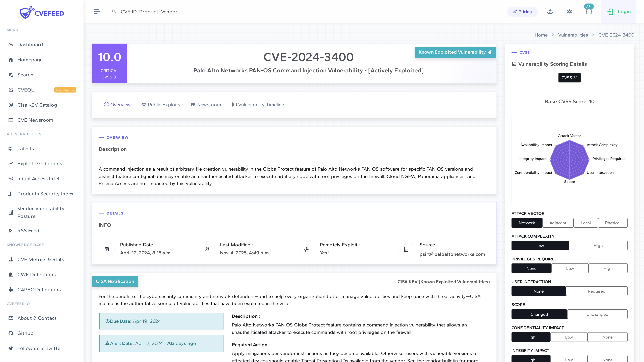Open the Vulnerability Timeline tab
The height and width of the screenshot is (362, 644).
(x=258, y=105)
